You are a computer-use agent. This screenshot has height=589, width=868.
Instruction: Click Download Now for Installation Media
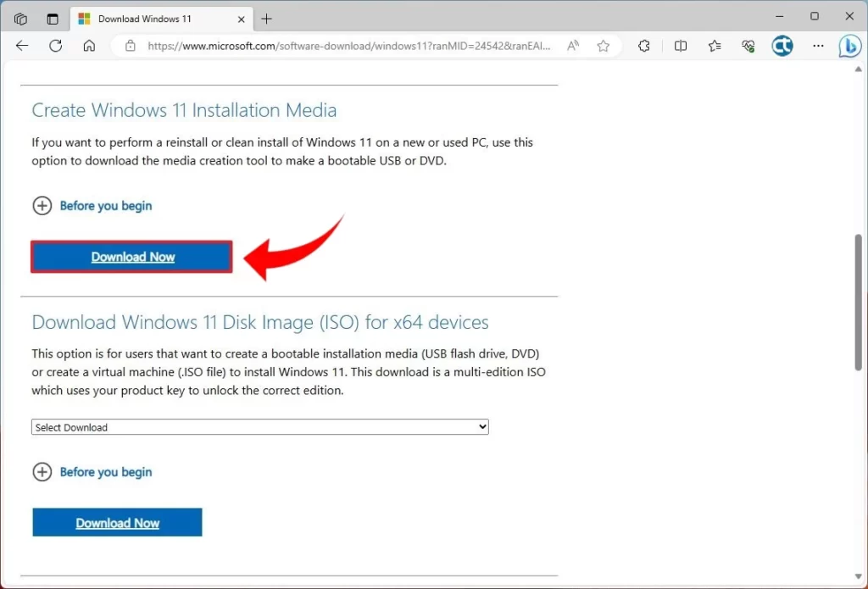point(131,257)
